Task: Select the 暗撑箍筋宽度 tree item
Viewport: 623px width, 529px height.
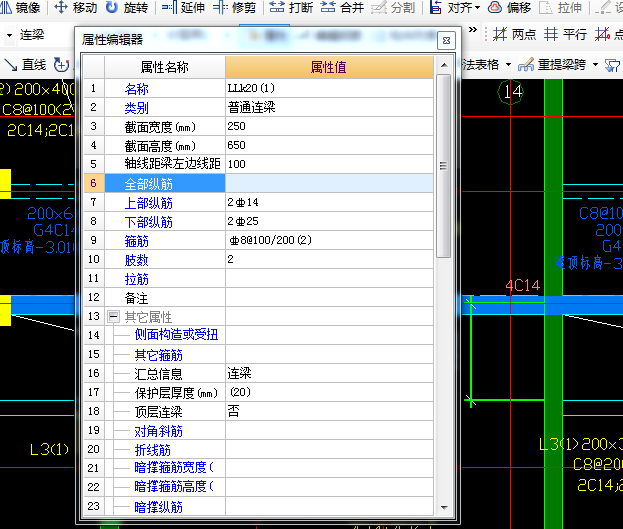Action: coord(174,467)
